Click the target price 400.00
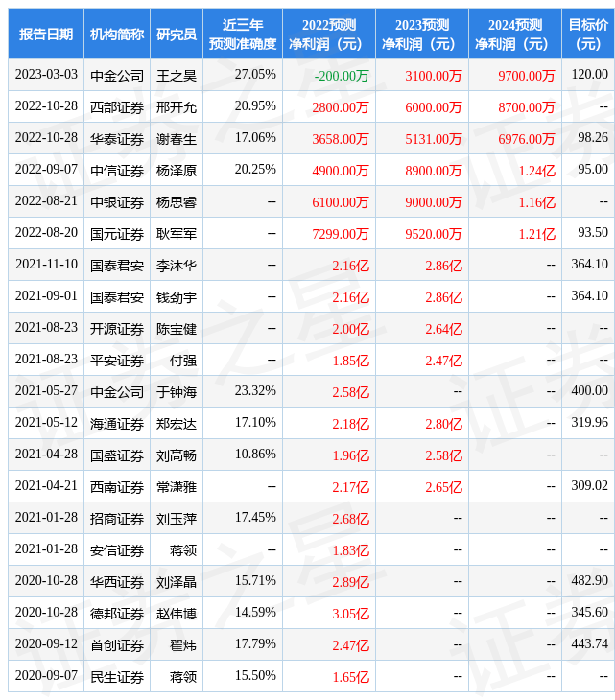This screenshot has width=615, height=700. [x=589, y=391]
